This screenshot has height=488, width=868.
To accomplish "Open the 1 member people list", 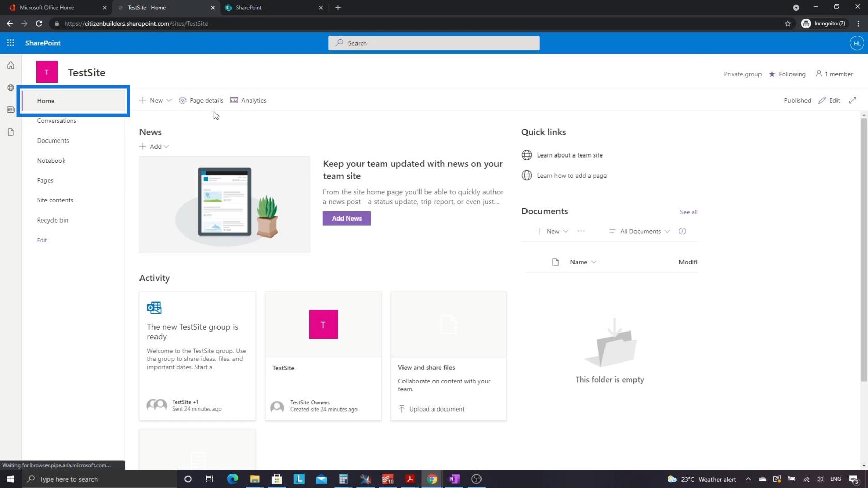I will coord(834,74).
